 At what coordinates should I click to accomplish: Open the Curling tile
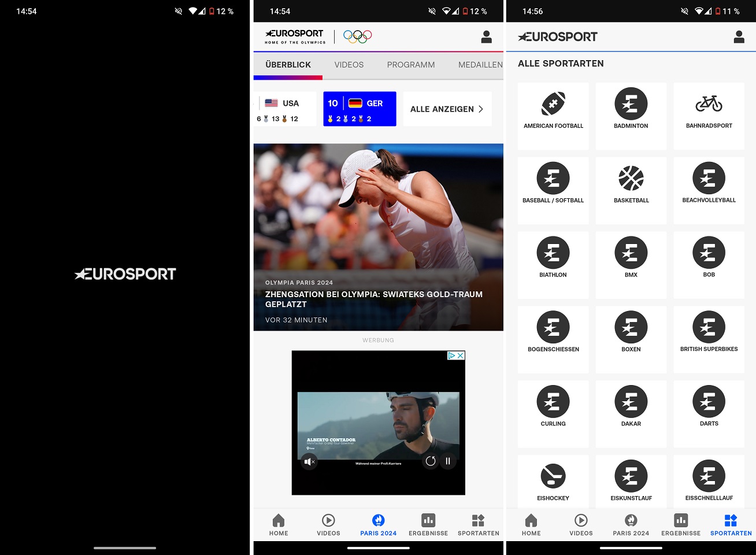pos(553,414)
